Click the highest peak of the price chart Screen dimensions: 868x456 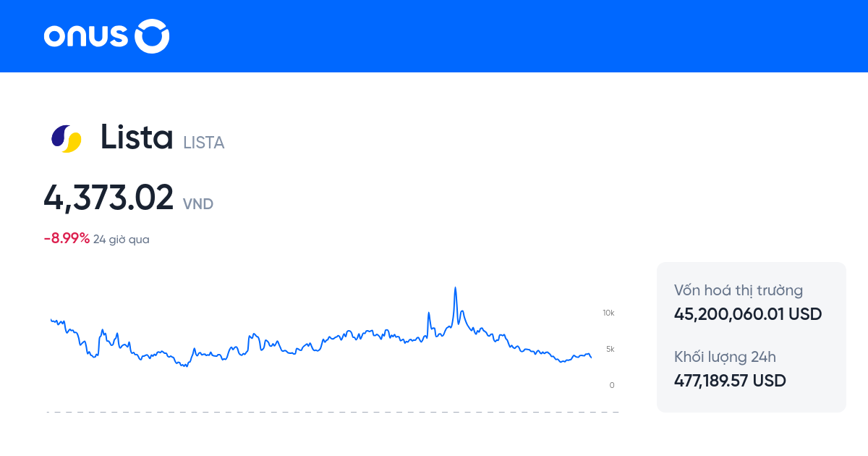[x=455, y=288]
